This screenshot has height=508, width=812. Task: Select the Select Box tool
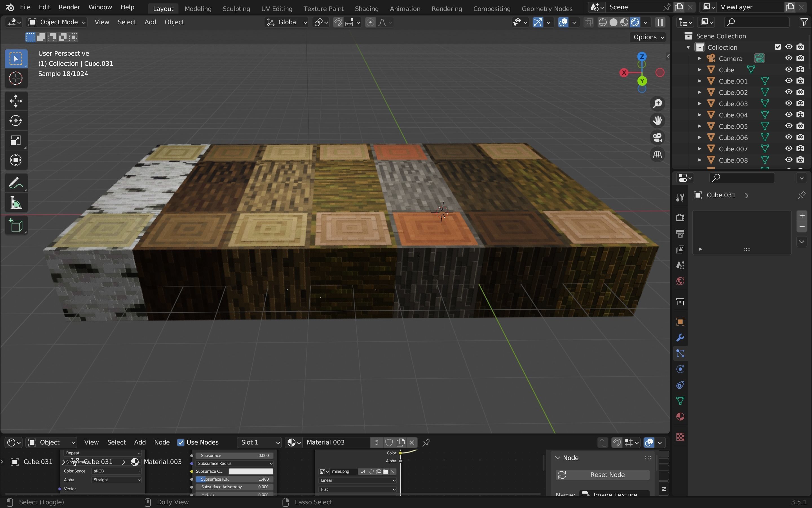pyautogui.click(x=16, y=59)
